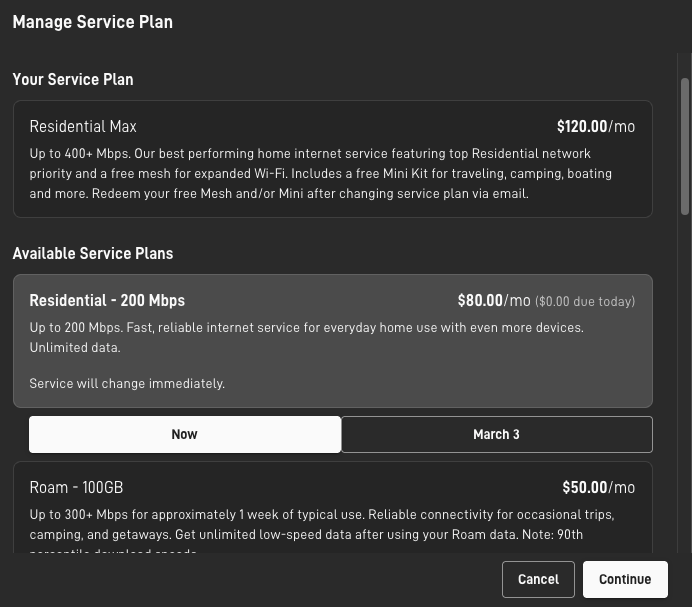Pick the Roam - 100GB plan title
Screen dimensions: 692x607
coord(76,487)
